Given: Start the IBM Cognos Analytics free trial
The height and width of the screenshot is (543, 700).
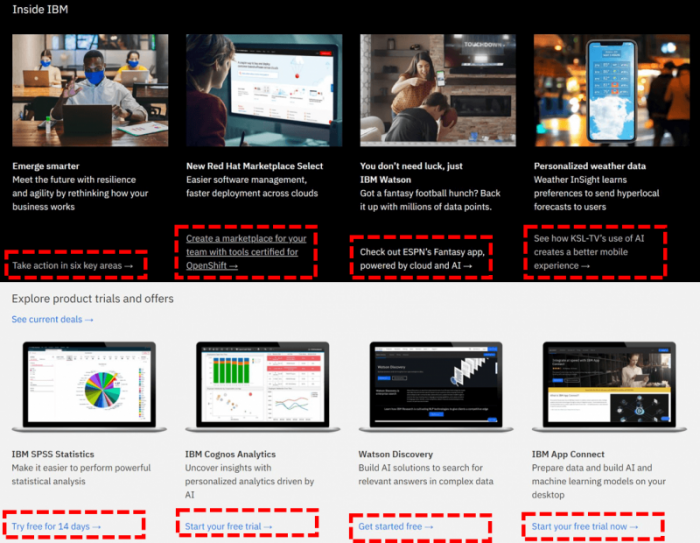Looking at the screenshot, I should pyautogui.click(x=229, y=526).
